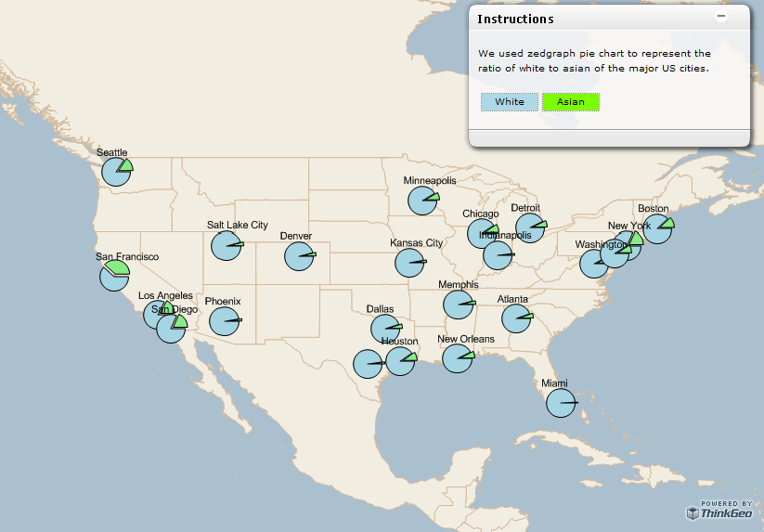This screenshot has height=532, width=764.
Task: Click the Instructions panel title bar
Action: [x=609, y=19]
